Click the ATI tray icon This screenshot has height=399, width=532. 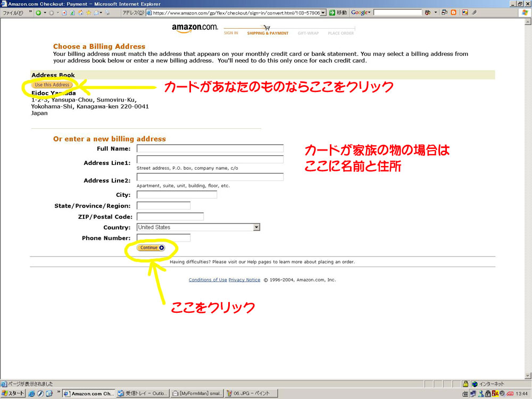[x=510, y=394]
